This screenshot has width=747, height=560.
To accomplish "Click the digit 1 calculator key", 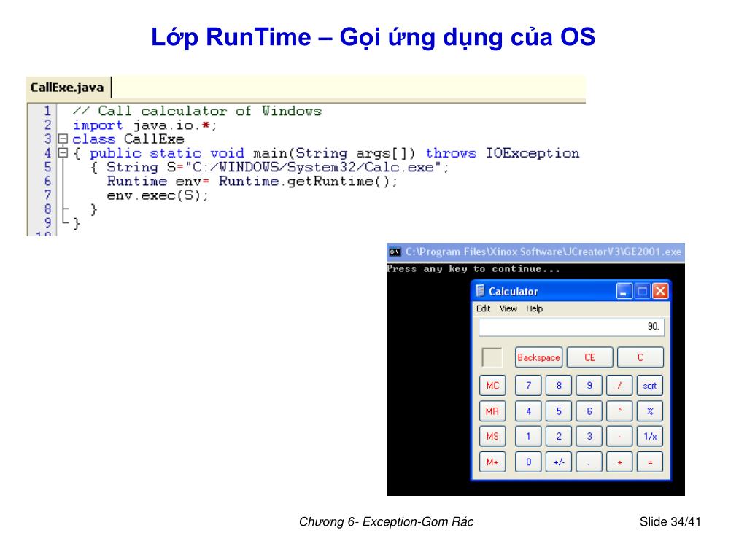I will pyautogui.click(x=528, y=437).
